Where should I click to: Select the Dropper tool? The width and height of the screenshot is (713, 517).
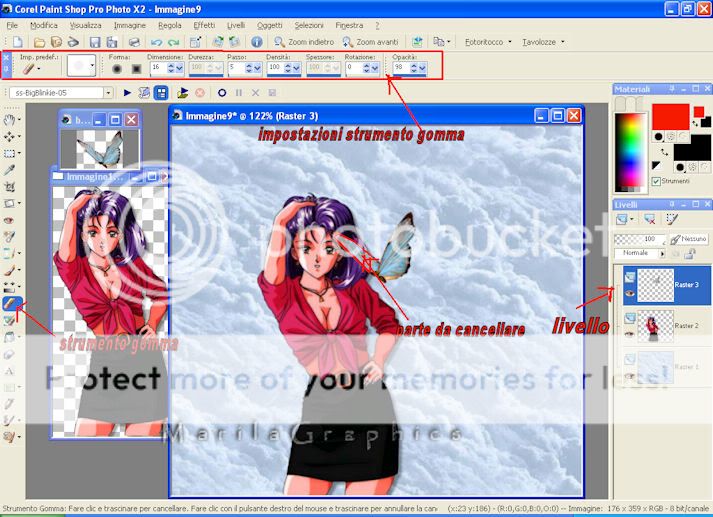9,170
